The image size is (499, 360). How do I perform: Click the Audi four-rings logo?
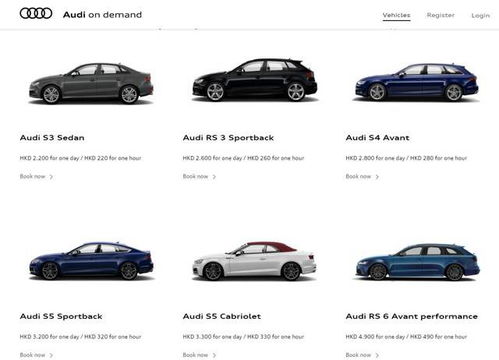point(36,14)
